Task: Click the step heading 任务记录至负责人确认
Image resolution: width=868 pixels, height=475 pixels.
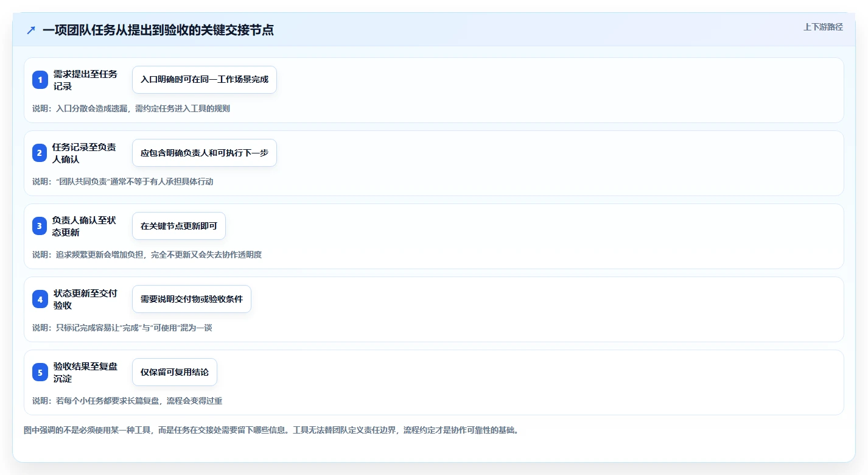Action: pyautogui.click(x=85, y=153)
